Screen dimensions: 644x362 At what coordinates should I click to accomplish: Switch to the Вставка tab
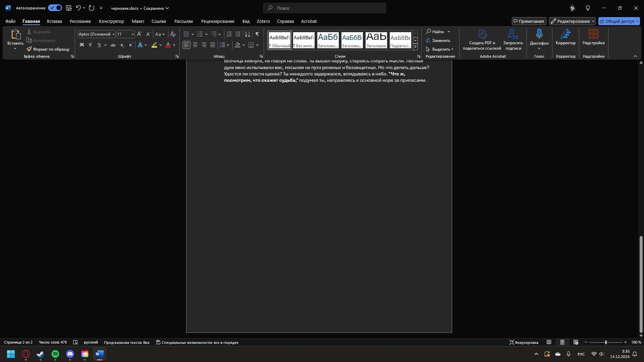(x=54, y=21)
